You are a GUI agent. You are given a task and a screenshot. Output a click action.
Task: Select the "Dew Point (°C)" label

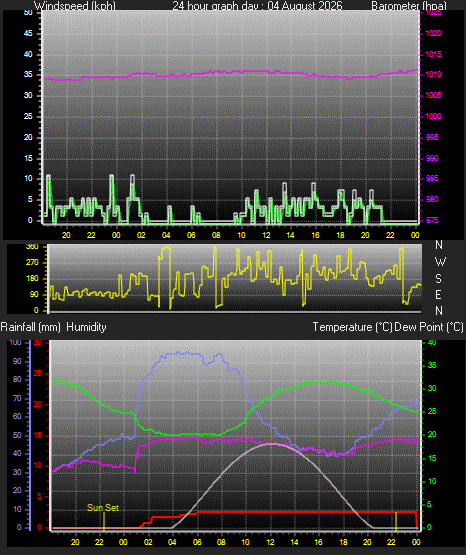point(429,327)
